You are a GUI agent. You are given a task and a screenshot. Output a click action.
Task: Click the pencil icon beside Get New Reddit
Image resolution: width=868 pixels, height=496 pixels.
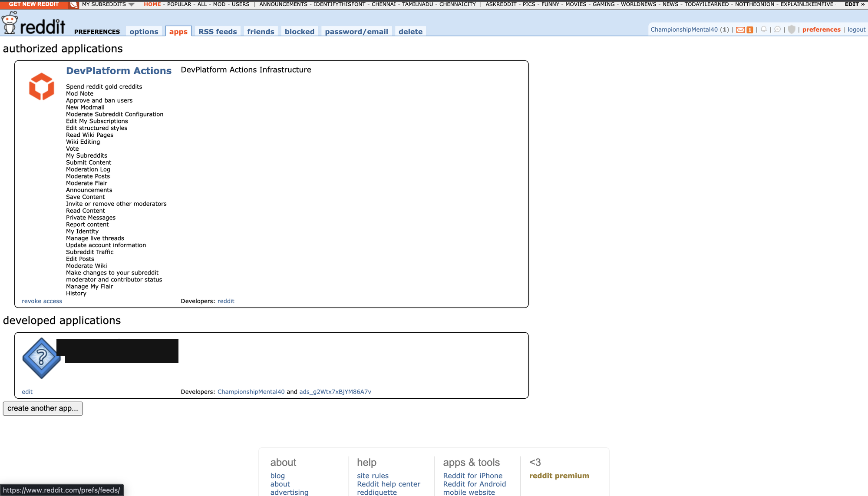(x=73, y=4)
